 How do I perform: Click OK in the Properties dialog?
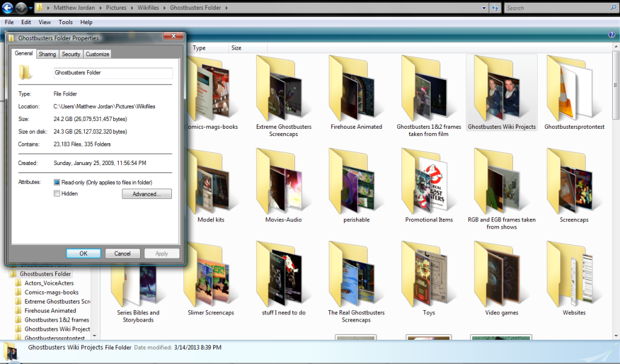tap(84, 253)
